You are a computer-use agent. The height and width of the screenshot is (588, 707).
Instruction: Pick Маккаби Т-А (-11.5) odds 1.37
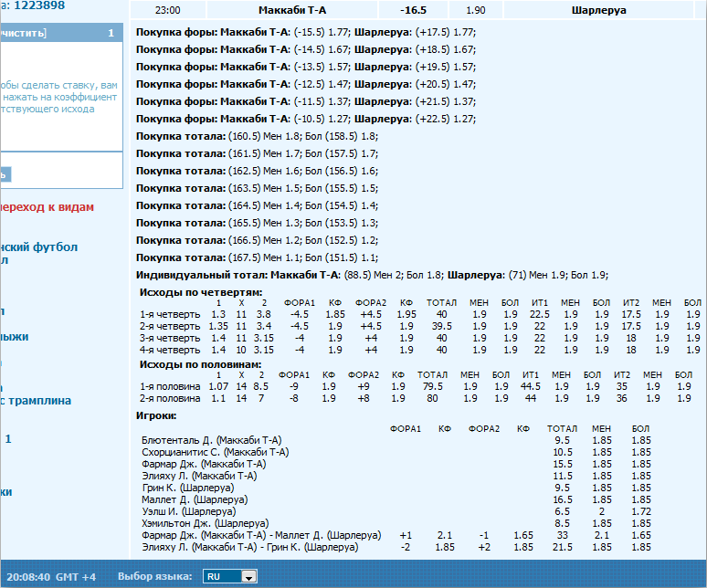pos(339,101)
